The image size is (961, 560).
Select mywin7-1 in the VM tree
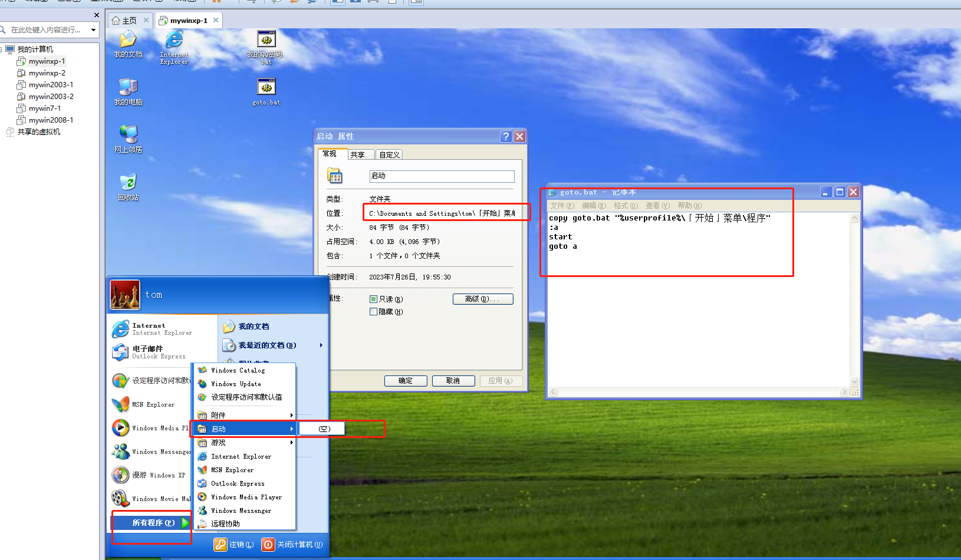click(45, 108)
